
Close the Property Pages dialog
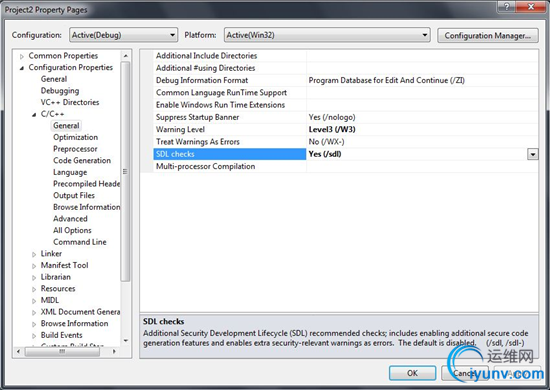coord(531,7)
